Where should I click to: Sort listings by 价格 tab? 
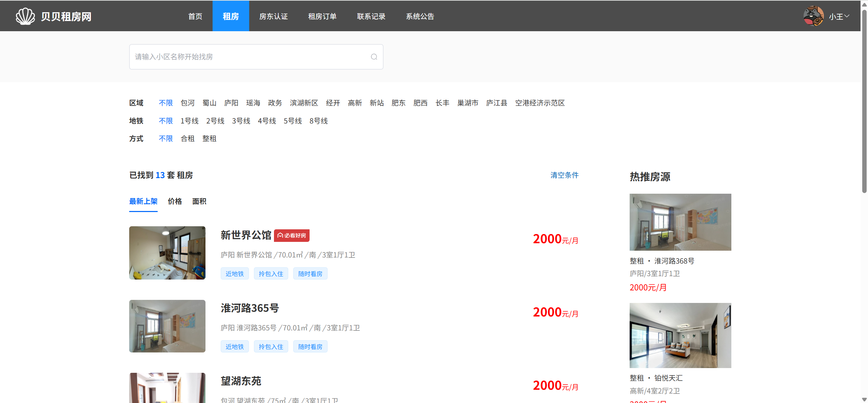tap(175, 201)
